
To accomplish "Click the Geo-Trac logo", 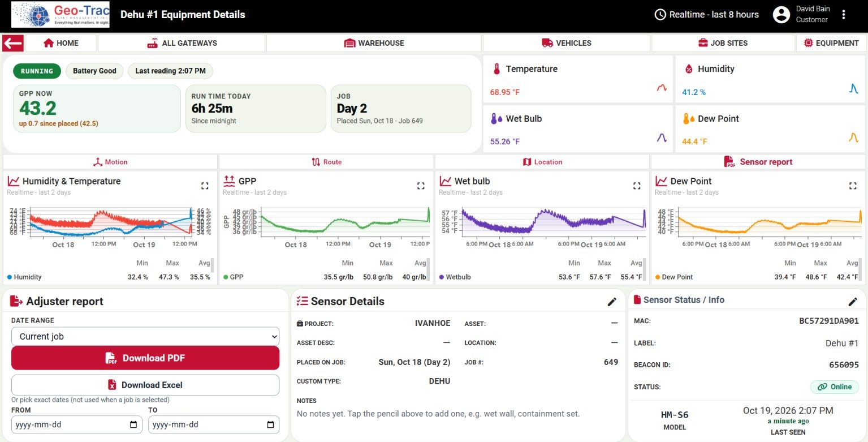I will 61,15.
